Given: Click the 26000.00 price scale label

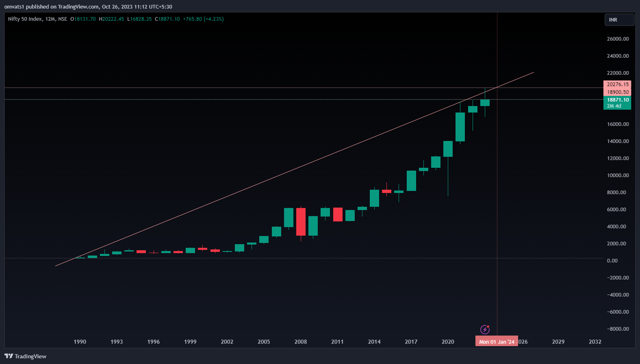Looking at the screenshot, I should click(618, 39).
